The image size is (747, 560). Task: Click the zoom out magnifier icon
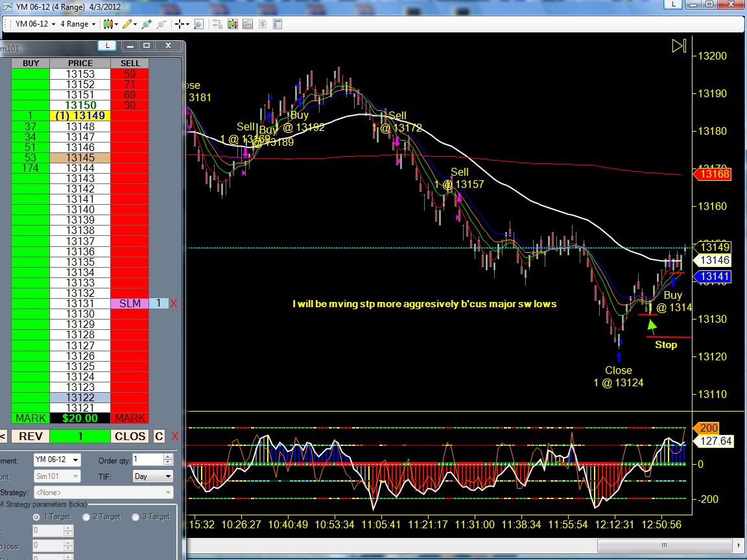click(161, 24)
